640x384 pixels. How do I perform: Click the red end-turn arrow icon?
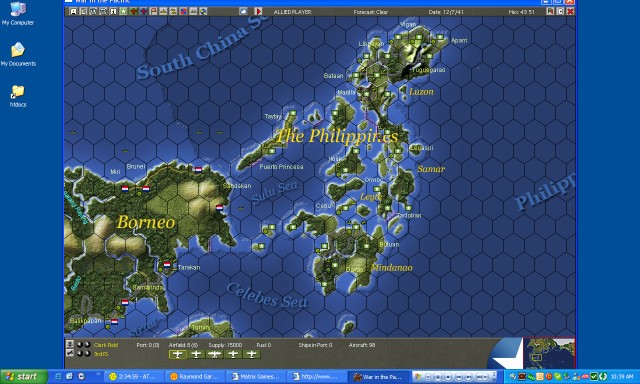(258, 11)
